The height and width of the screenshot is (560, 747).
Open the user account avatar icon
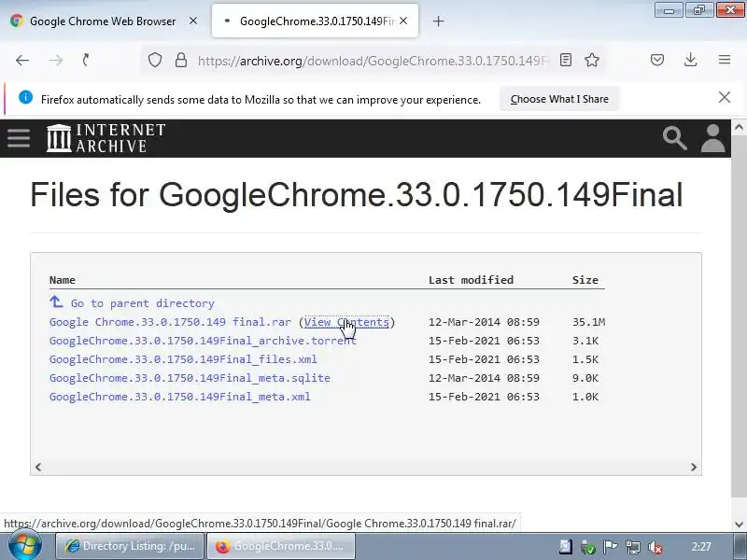coord(712,138)
